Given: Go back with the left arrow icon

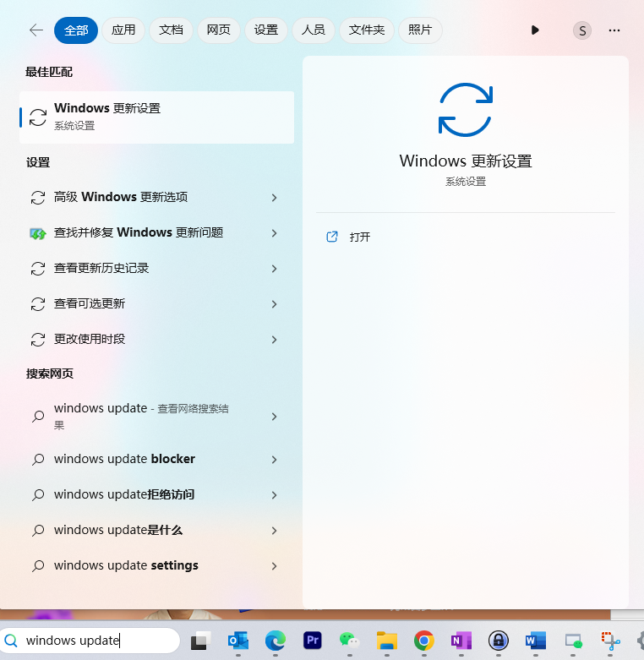Looking at the screenshot, I should (x=36, y=30).
